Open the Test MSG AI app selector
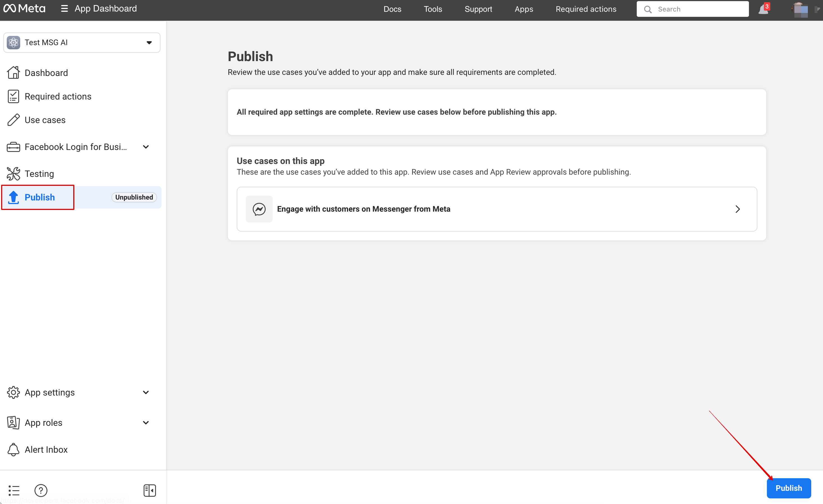The height and width of the screenshot is (504, 823). coord(82,42)
